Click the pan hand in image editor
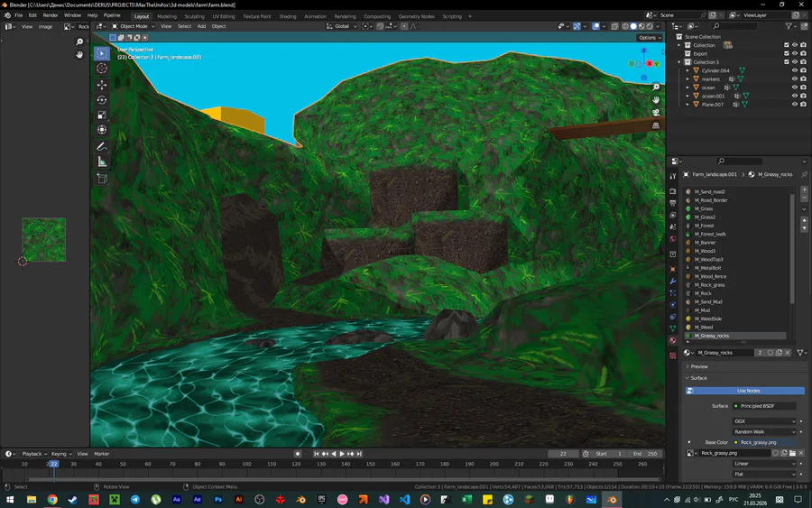 click(79, 54)
